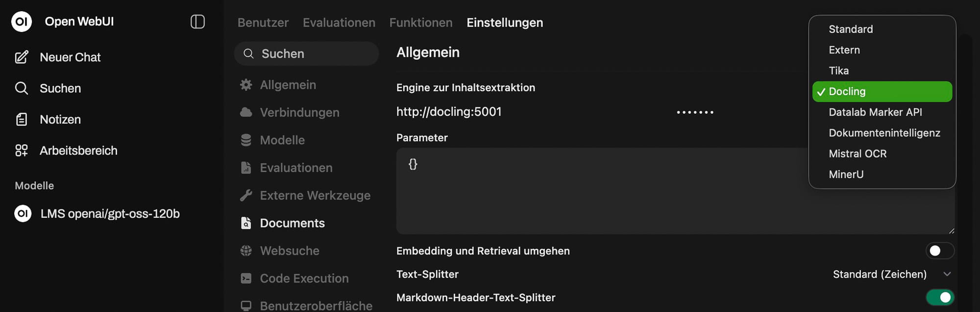The width and height of the screenshot is (980, 312).
Task: Click the Modelle database stack icon
Action: pos(246,140)
